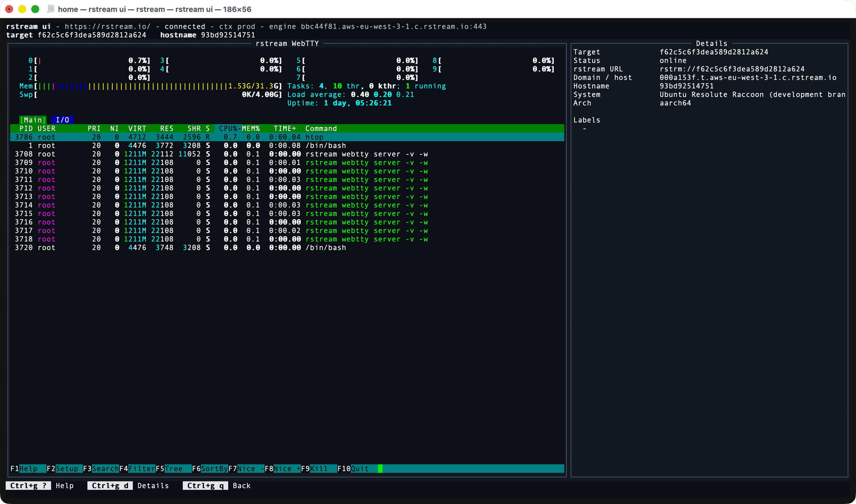
Task: Click F3 Search in bottom bar
Action: [x=101, y=469]
